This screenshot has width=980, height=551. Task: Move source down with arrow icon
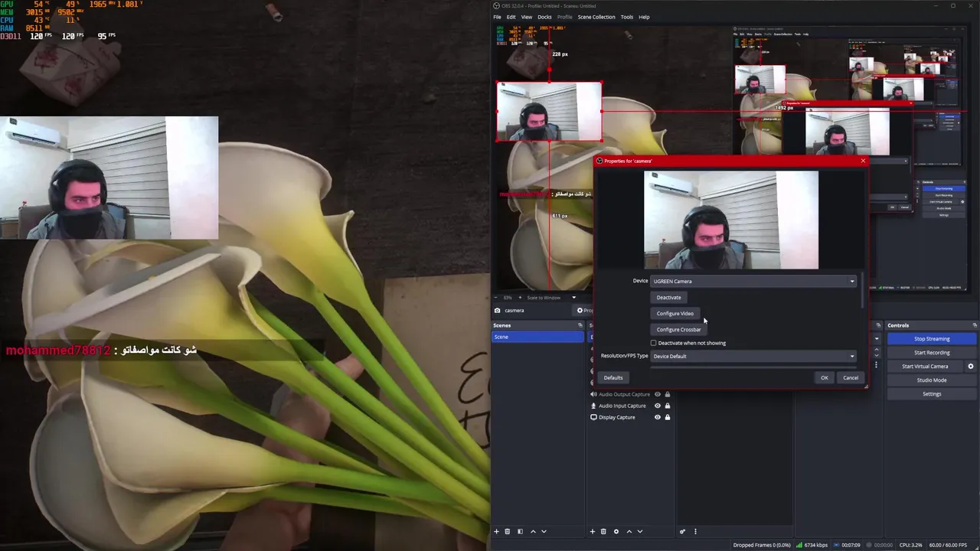(640, 531)
